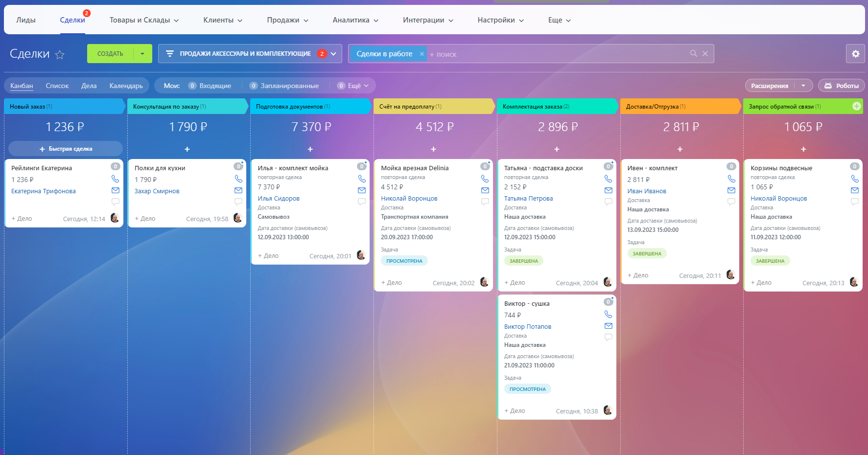Open the pipeline selector Продажи аксессуары и комплектующие

point(250,54)
